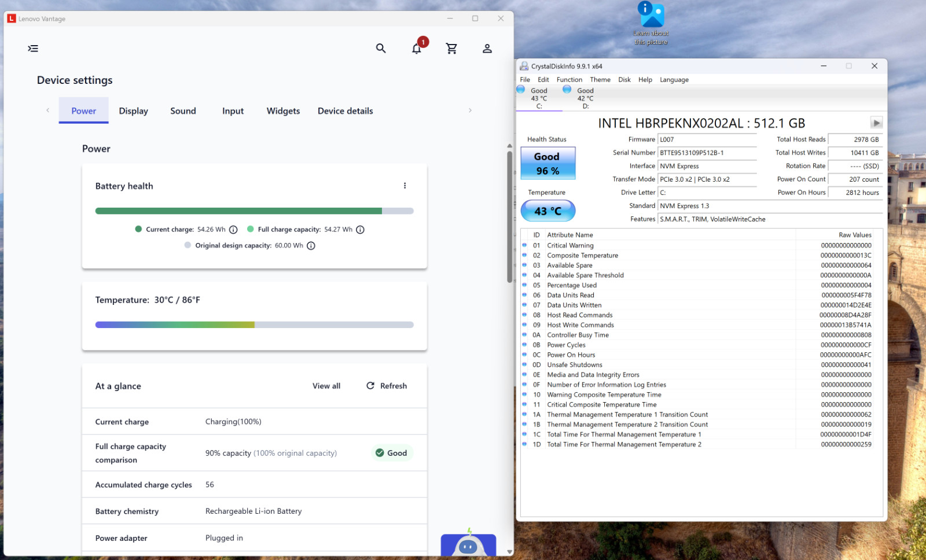Select the Percentage Used attribute row

pos(701,285)
